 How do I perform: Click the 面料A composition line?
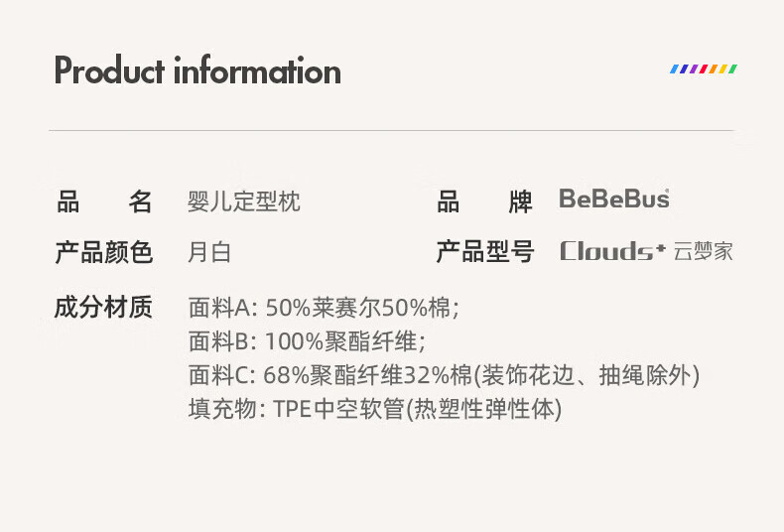324,308
